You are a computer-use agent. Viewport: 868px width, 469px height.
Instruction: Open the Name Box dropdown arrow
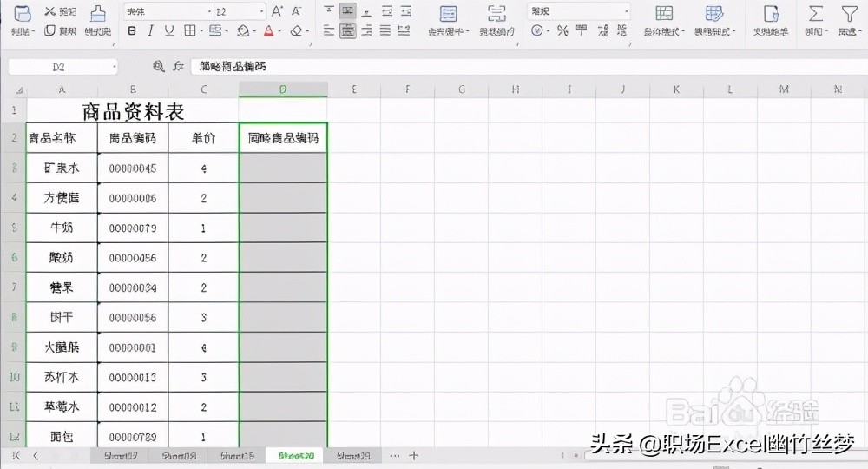114,67
